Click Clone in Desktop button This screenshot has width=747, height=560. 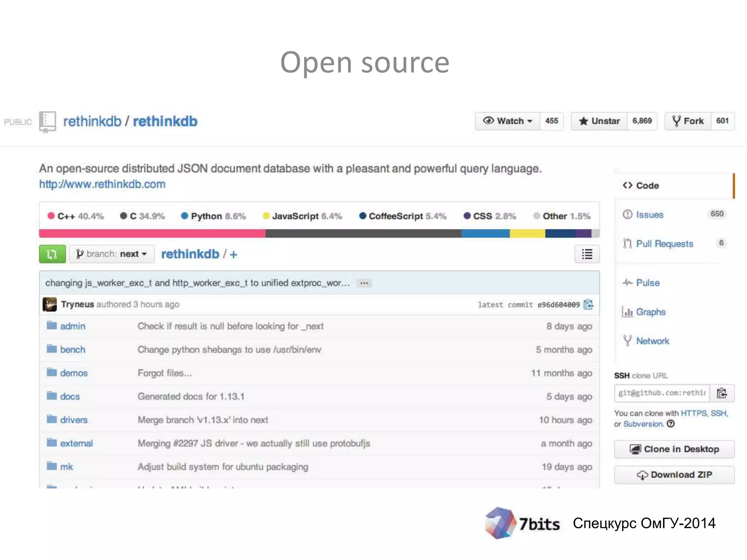coord(674,449)
